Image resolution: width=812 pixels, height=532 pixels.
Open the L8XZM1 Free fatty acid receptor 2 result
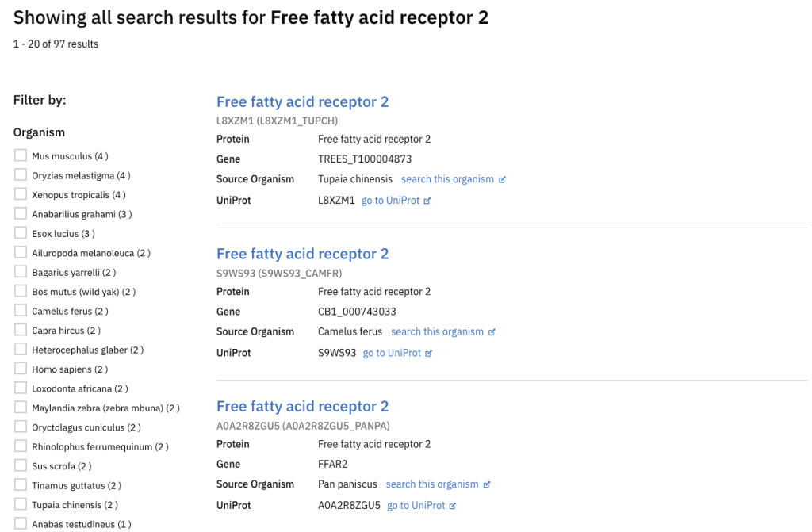[302, 101]
